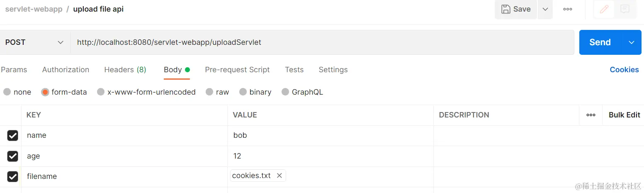Select the raw body type radio
This screenshot has width=644, height=193.
(x=209, y=92)
